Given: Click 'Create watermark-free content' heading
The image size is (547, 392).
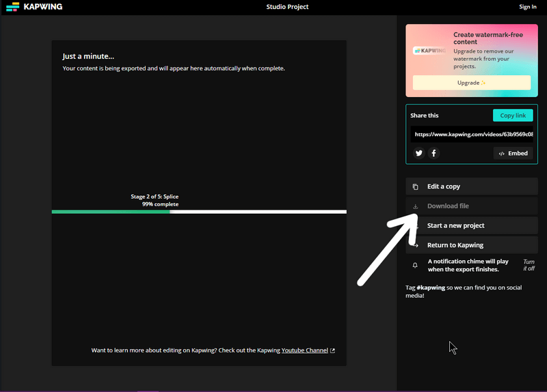Looking at the screenshot, I should pyautogui.click(x=488, y=38).
